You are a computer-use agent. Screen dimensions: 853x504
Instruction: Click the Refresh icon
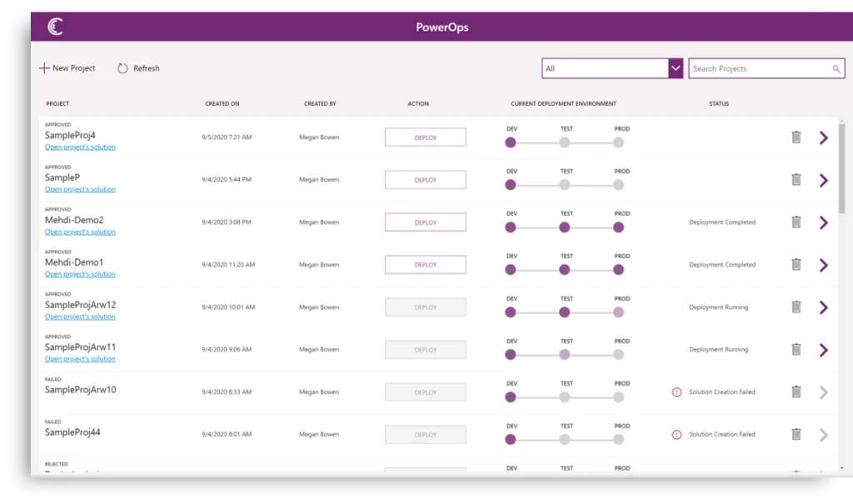[x=122, y=67]
